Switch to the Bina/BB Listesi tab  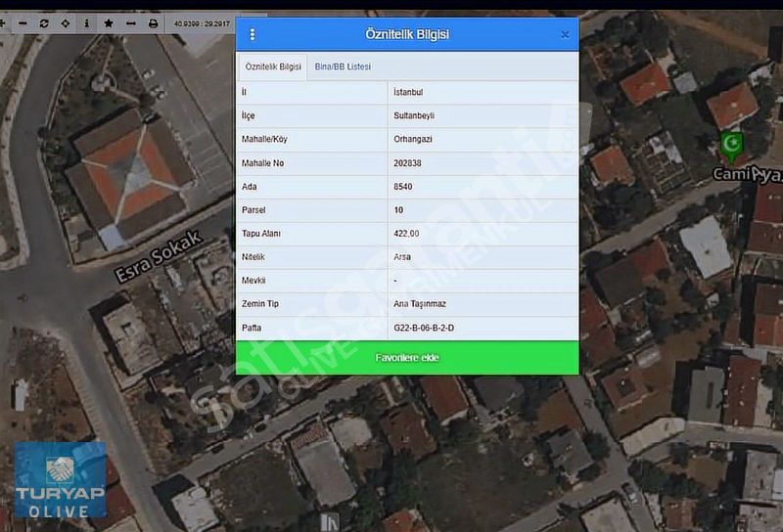coord(343,66)
